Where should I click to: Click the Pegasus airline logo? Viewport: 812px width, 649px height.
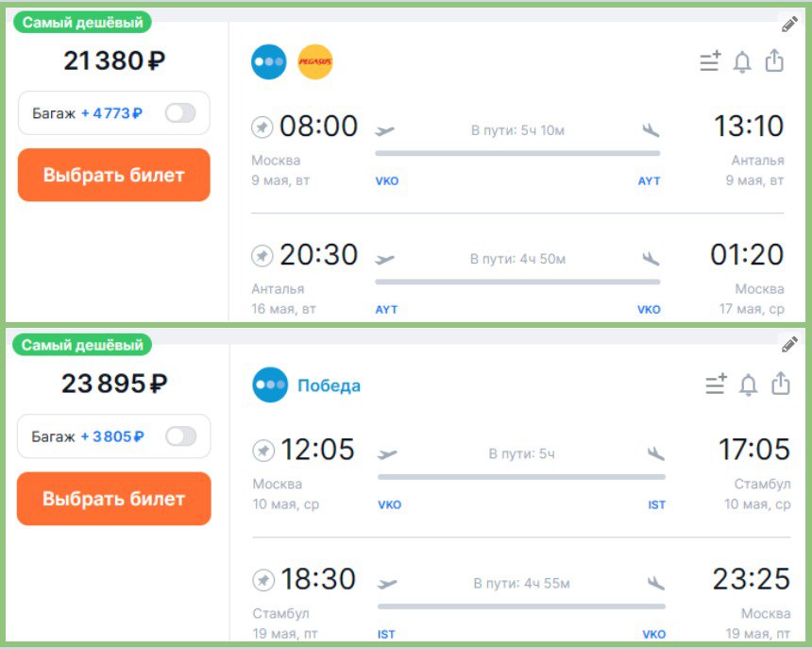315,62
